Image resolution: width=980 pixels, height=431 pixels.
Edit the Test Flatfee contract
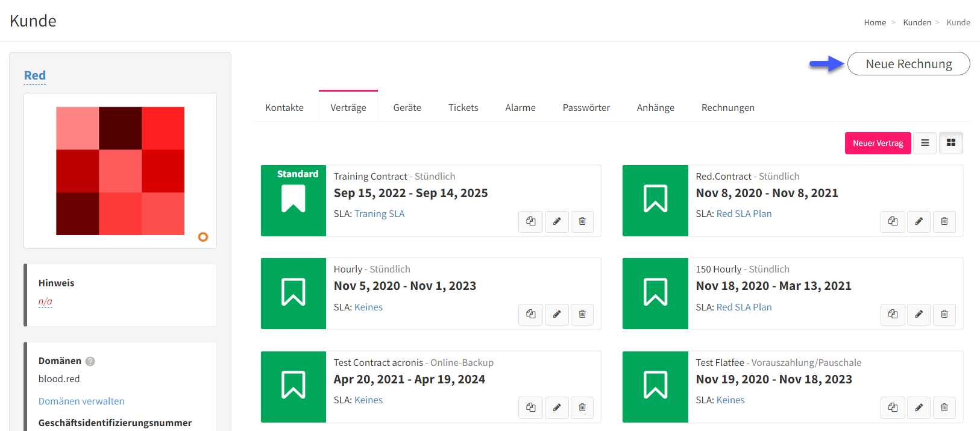coord(919,407)
